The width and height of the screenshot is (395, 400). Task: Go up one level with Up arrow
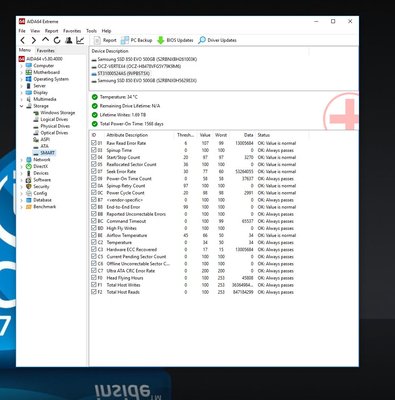coord(45,40)
